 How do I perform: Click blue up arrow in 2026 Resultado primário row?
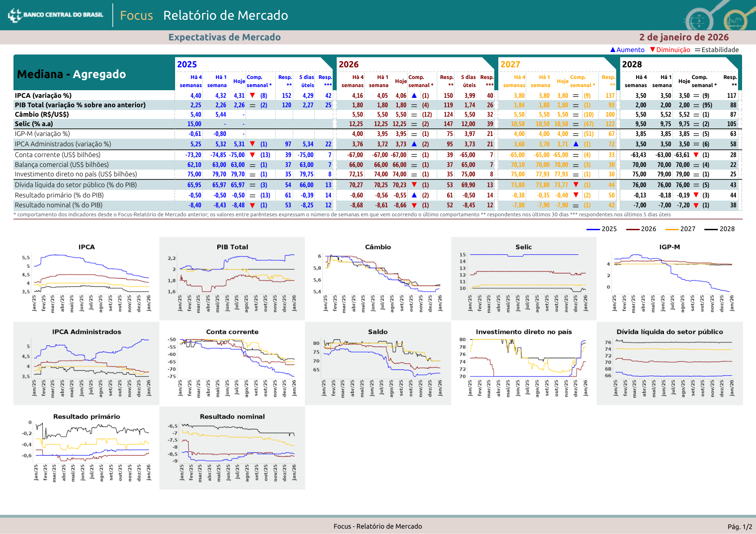tap(414, 195)
